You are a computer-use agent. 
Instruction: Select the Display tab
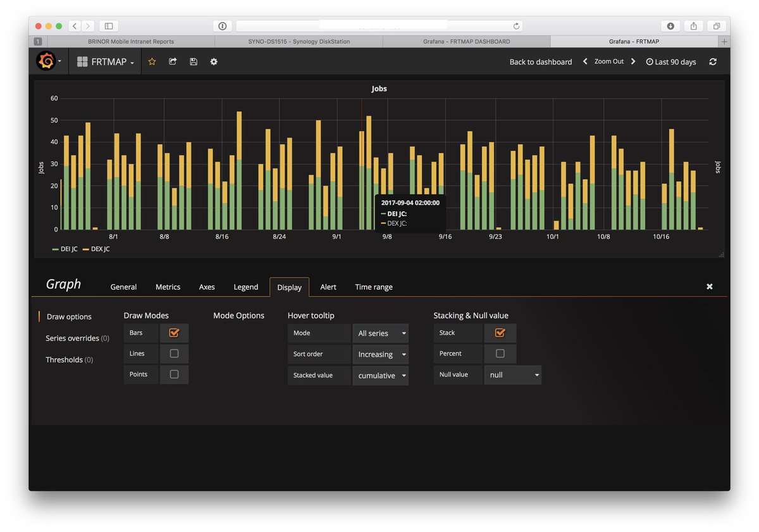tap(289, 287)
